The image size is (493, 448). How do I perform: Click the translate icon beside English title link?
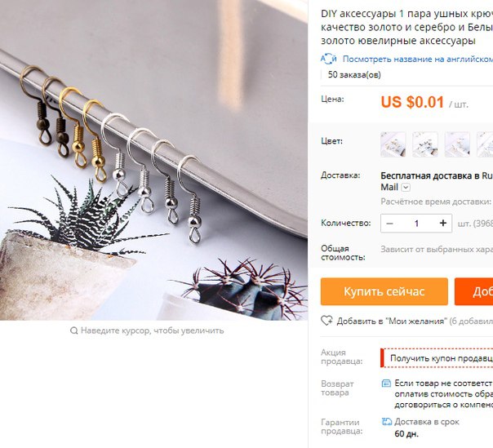click(329, 59)
